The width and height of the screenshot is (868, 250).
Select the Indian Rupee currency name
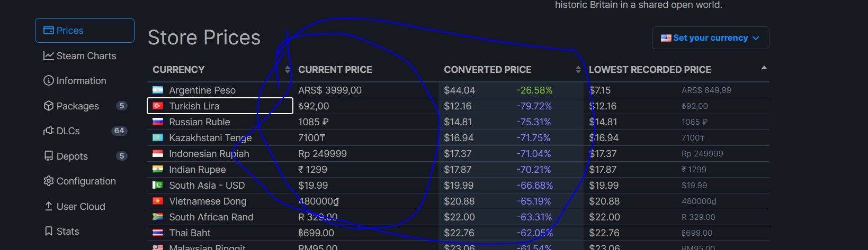coord(198,170)
